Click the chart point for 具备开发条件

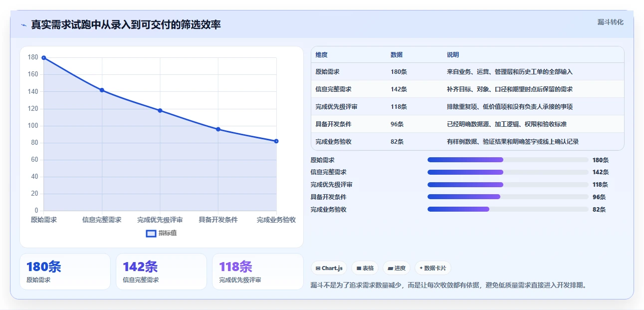point(218,129)
